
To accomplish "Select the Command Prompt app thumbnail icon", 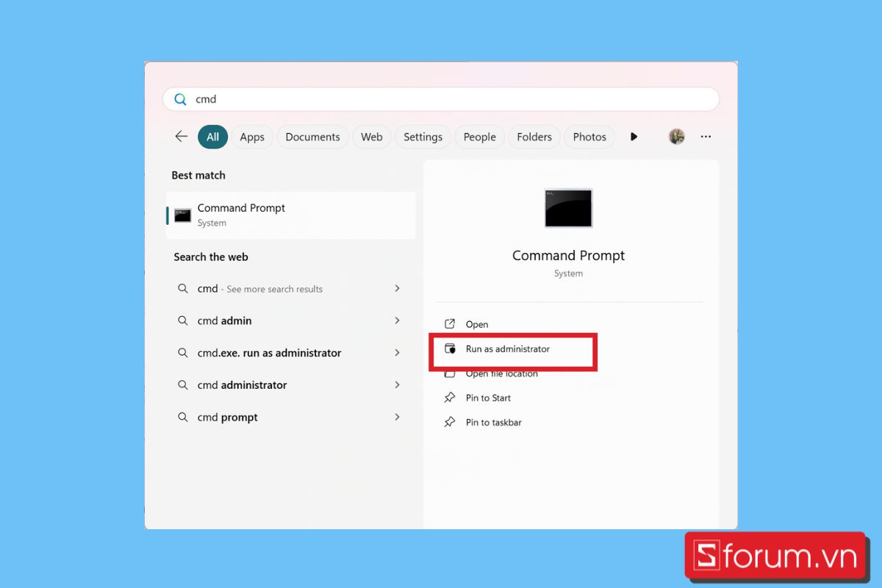I will click(x=567, y=208).
